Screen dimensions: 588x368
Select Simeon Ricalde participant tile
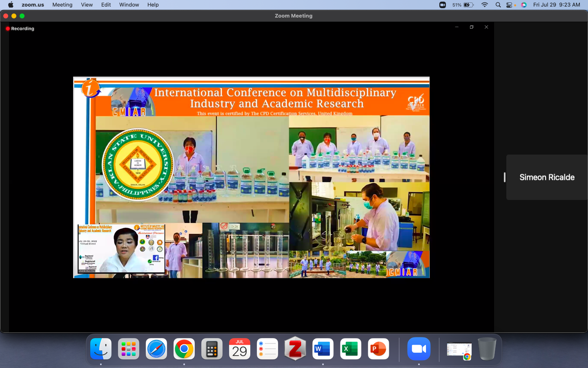tap(547, 177)
